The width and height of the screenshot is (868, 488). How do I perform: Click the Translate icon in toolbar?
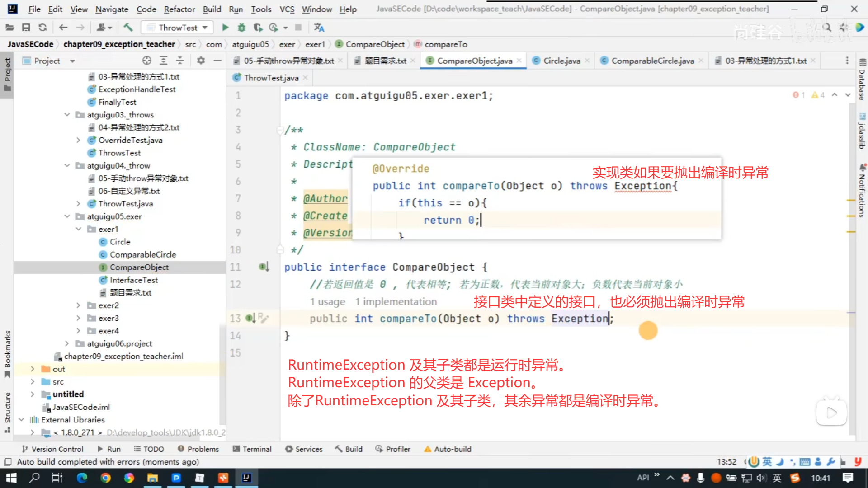[319, 28]
